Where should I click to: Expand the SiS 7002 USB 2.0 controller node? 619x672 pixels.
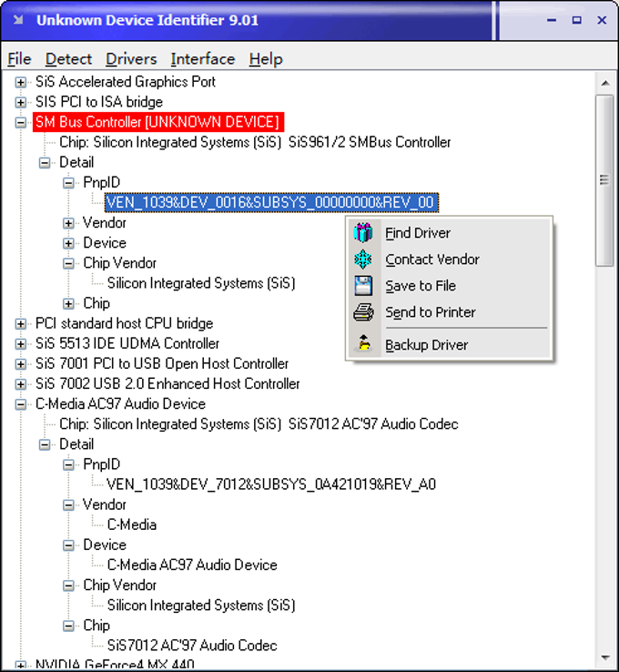(x=21, y=383)
